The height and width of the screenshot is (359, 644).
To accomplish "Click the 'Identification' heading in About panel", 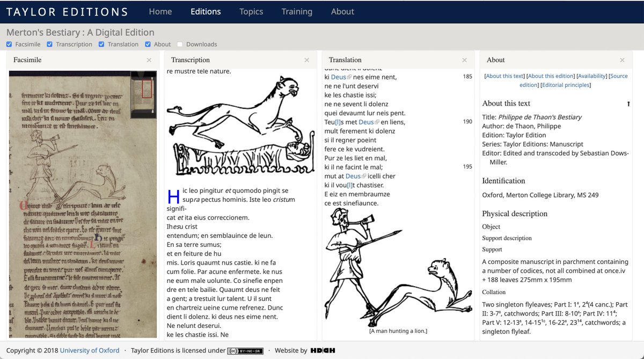I will click(x=503, y=181).
